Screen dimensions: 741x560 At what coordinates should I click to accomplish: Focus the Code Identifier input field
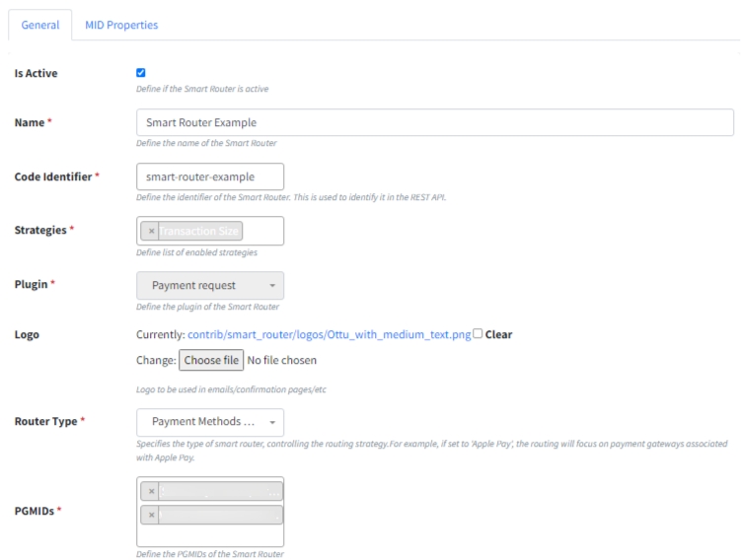209,176
